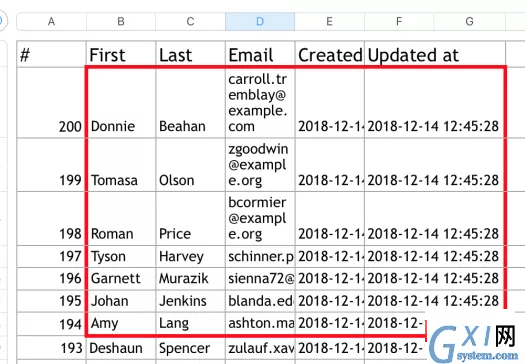Click the Updated at header cell
525x364 pixels.
[435, 54]
